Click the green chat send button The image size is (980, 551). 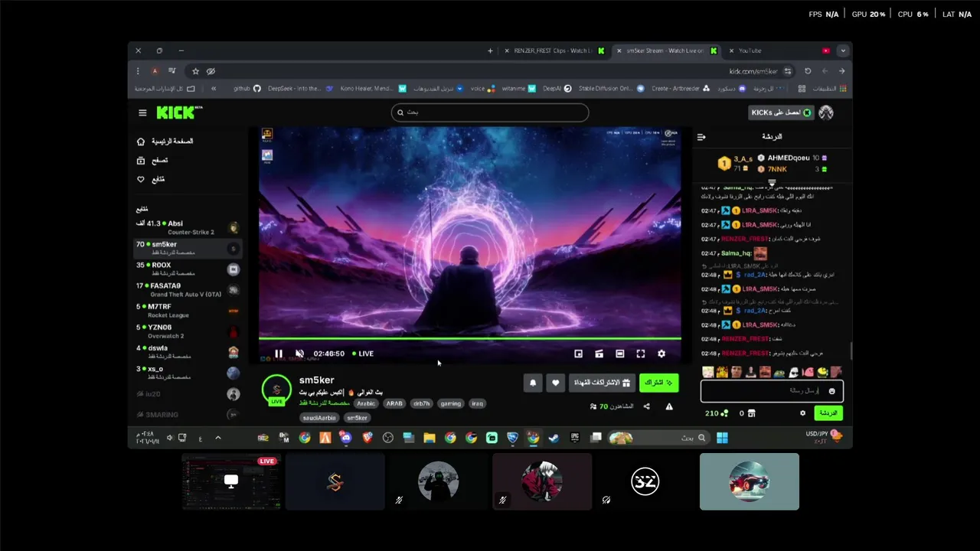(x=828, y=413)
